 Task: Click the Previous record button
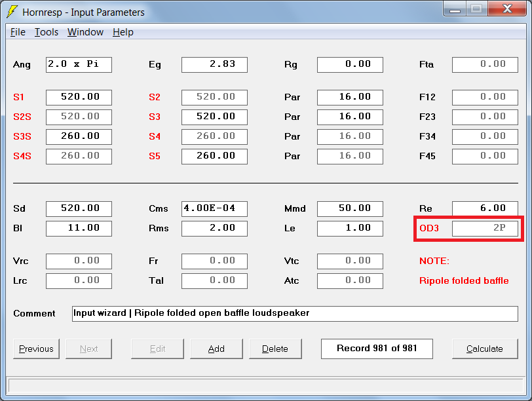click(36, 349)
